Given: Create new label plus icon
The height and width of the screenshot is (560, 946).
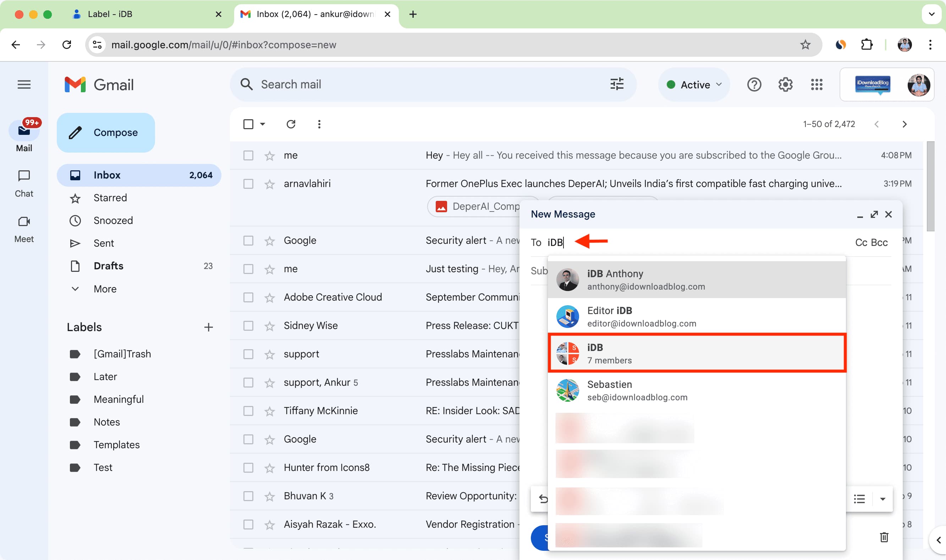Looking at the screenshot, I should click(x=208, y=327).
